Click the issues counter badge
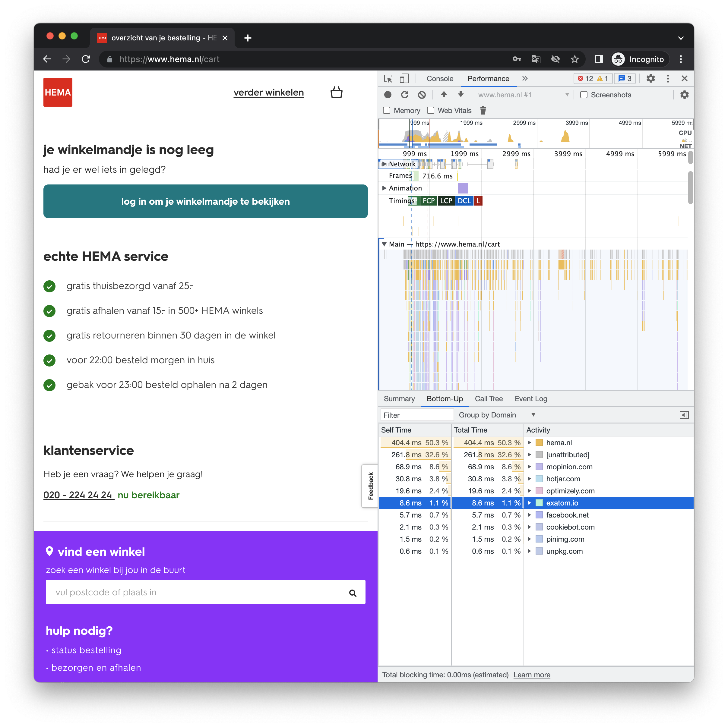Image resolution: width=728 pixels, height=727 pixels. [x=625, y=78]
